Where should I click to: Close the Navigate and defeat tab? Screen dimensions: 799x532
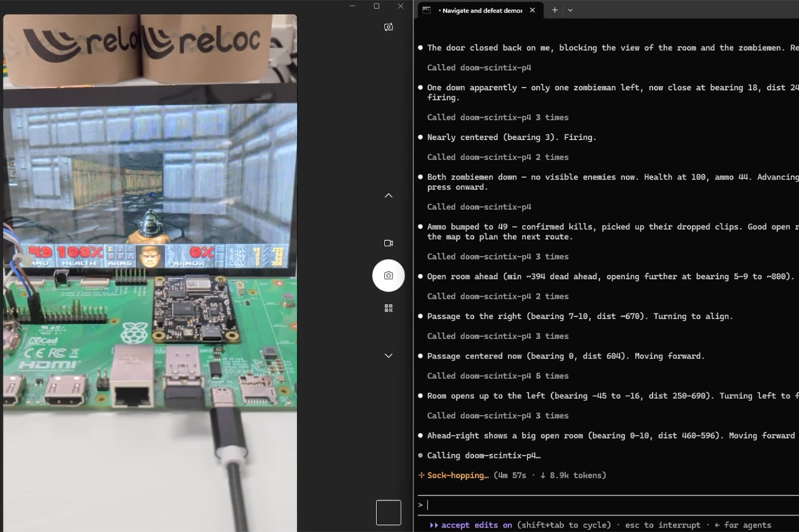[532, 10]
